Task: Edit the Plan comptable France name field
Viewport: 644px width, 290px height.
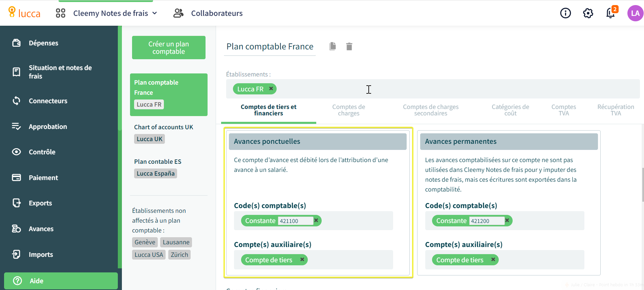Action: [270, 47]
